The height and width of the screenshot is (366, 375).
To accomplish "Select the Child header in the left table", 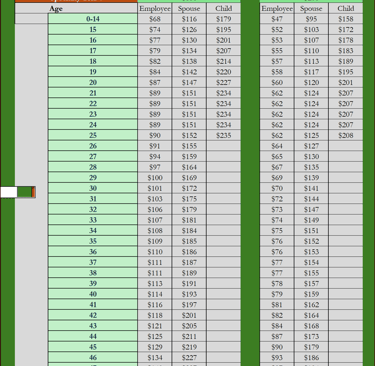I will pos(224,9).
